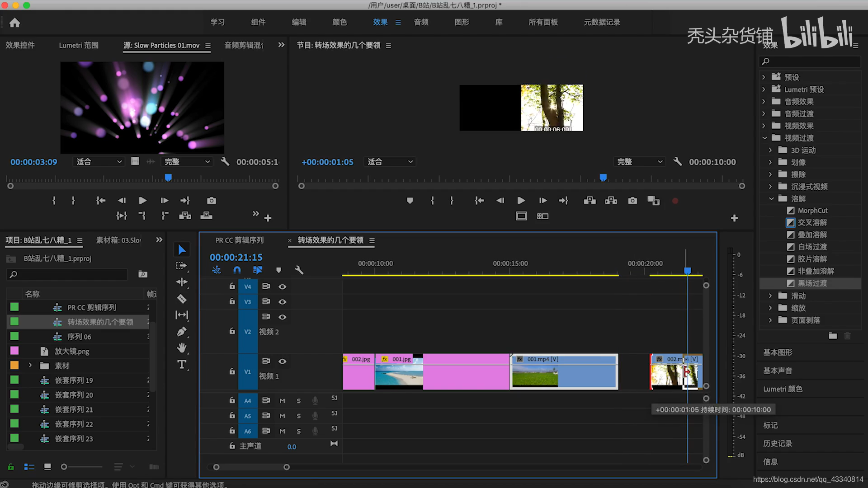Mute audio track A4
Screen dimensions: 868x488
283,401
